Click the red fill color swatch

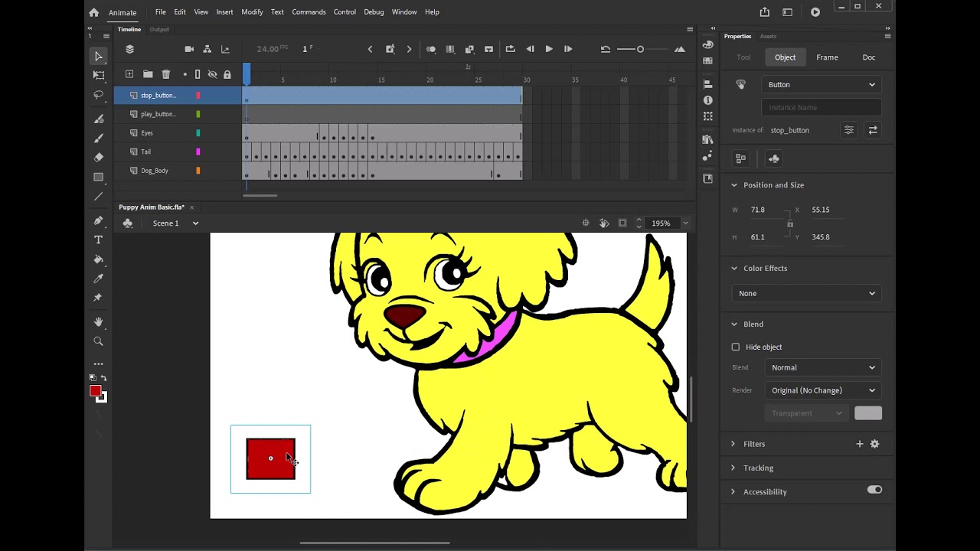pyautogui.click(x=95, y=391)
